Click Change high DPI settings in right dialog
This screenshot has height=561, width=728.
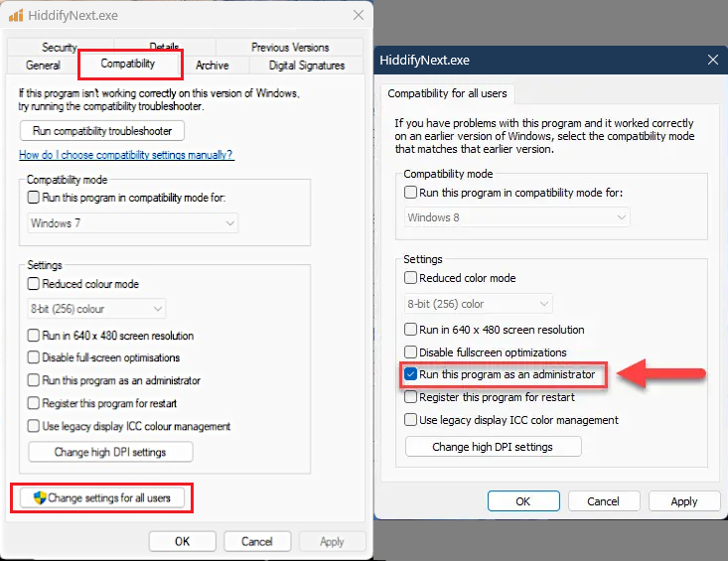coord(493,447)
